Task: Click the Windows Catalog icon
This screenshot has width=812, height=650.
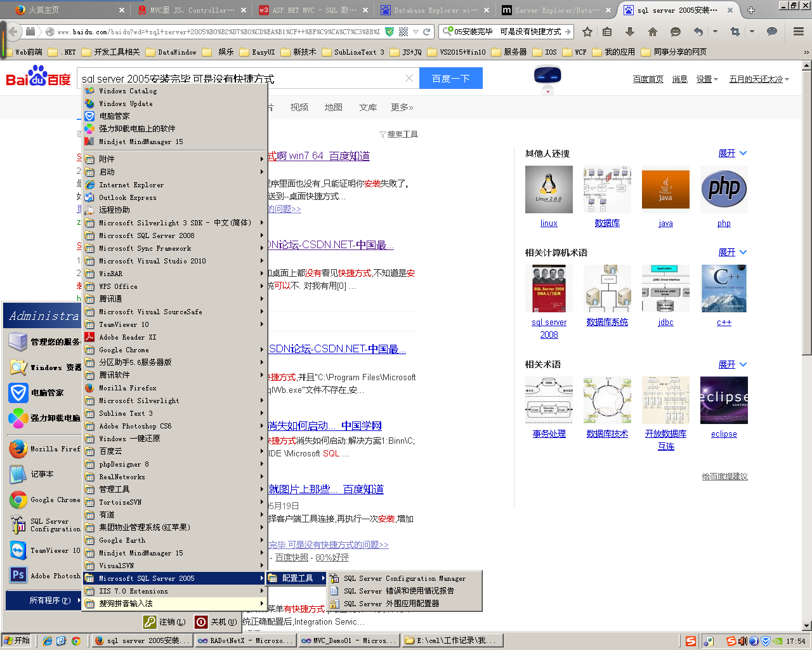Action: (x=89, y=91)
